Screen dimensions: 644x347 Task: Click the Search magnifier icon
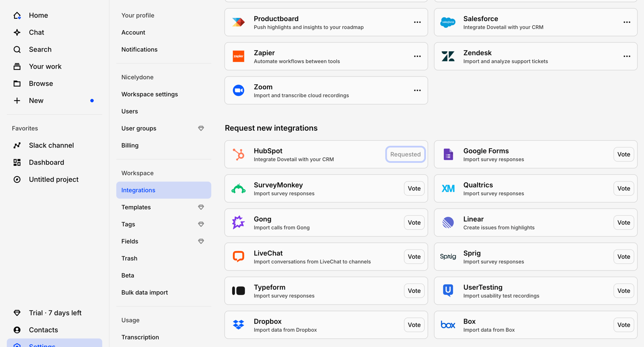[17, 49]
